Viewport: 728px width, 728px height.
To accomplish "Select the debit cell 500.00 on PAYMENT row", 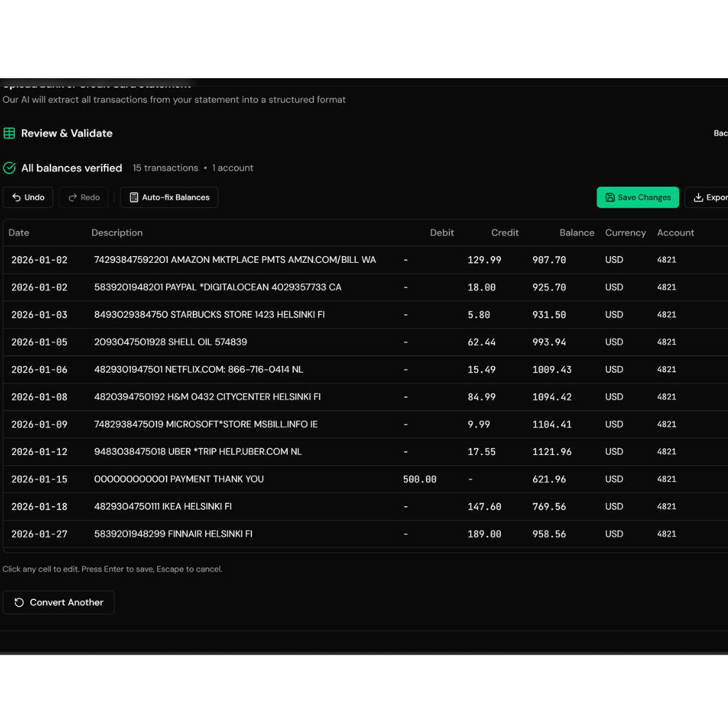I will tap(419, 479).
